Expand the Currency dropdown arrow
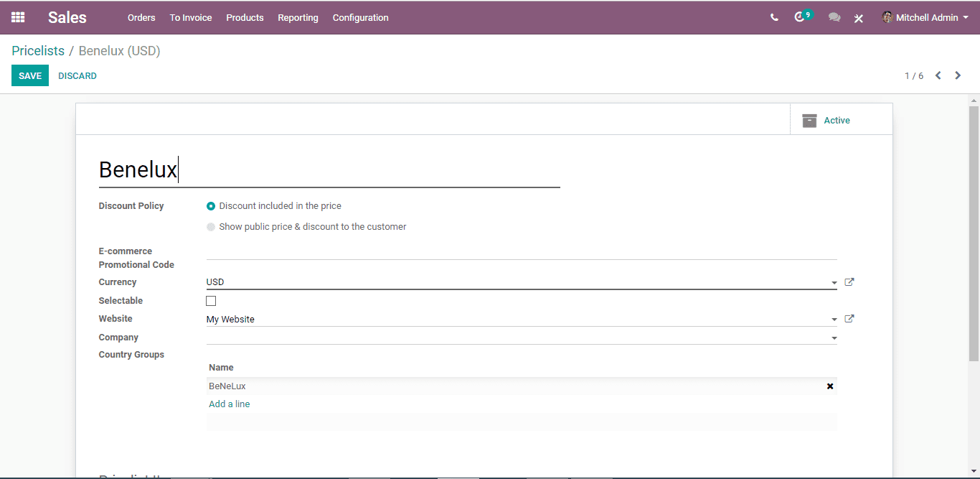 pos(834,283)
